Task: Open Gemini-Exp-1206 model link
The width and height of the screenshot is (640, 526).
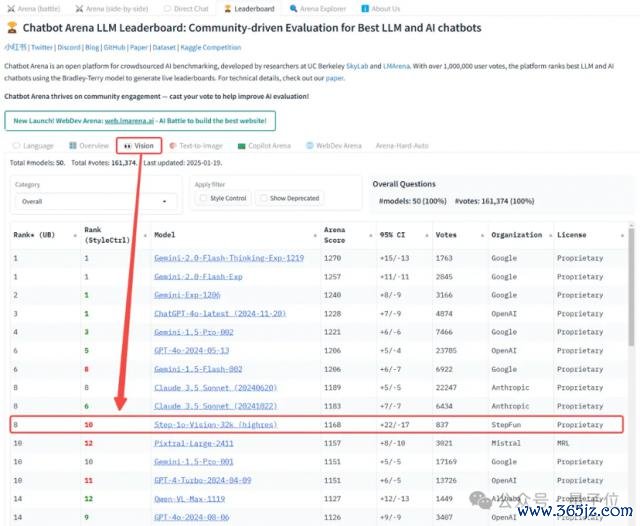Action: (187, 295)
